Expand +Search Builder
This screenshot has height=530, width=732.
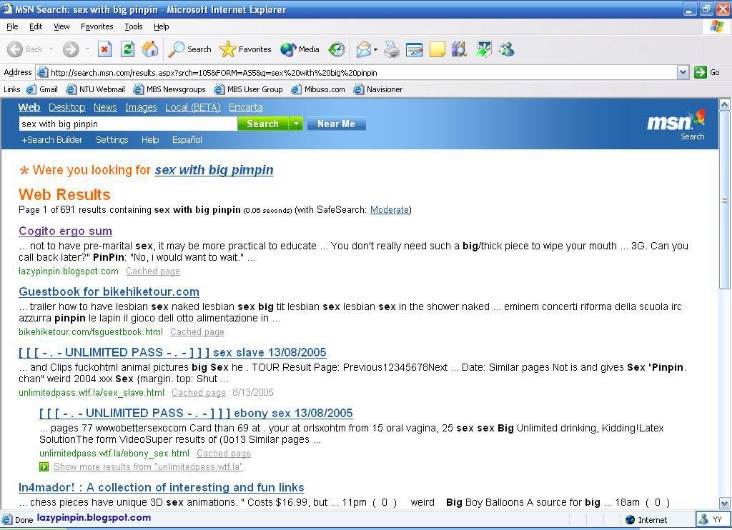[x=52, y=140]
